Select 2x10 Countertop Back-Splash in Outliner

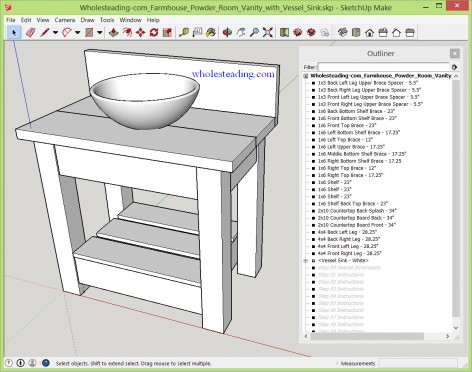[357, 211]
